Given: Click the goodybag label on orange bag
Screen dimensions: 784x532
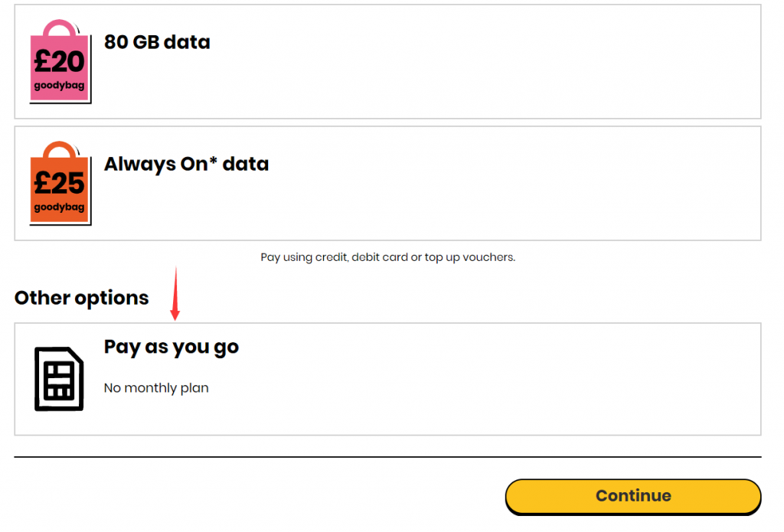Looking at the screenshot, I should coord(59,207).
